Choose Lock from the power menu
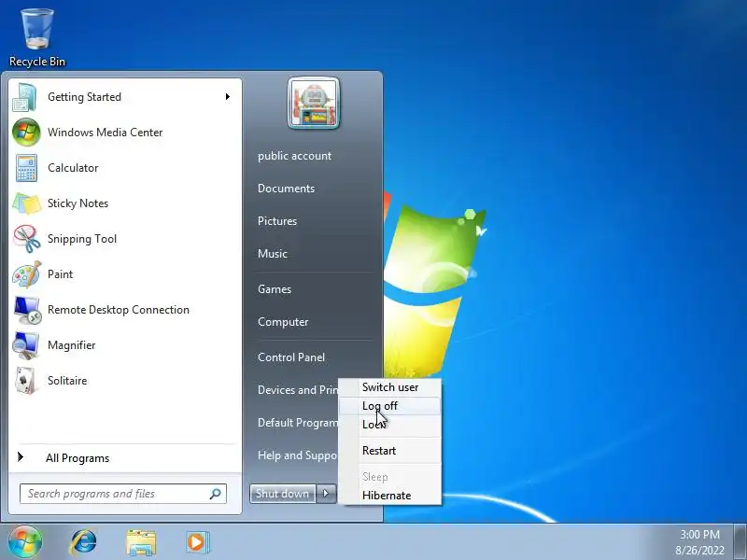 [390, 425]
